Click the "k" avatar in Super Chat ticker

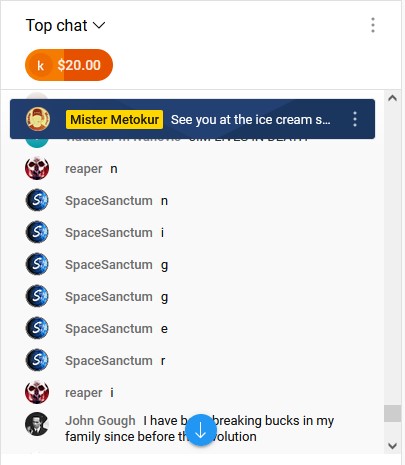pyautogui.click(x=40, y=65)
